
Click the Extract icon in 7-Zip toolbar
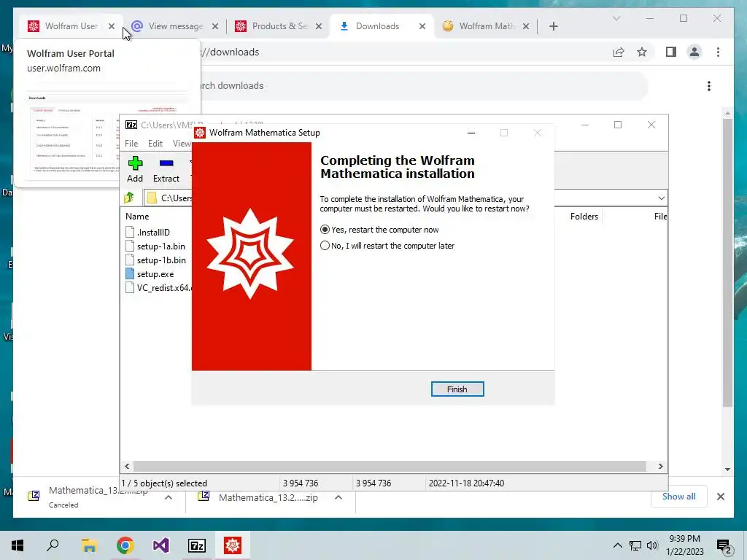(x=166, y=169)
